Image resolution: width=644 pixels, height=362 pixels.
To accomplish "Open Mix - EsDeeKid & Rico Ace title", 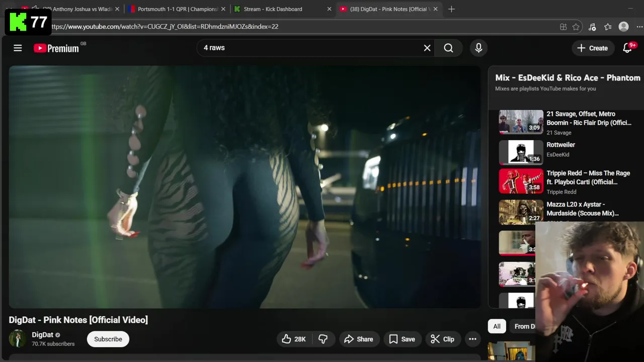I will tap(568, 78).
